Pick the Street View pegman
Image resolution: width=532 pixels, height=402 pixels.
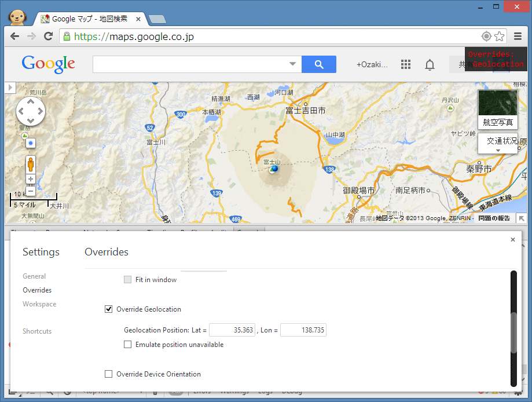click(31, 165)
